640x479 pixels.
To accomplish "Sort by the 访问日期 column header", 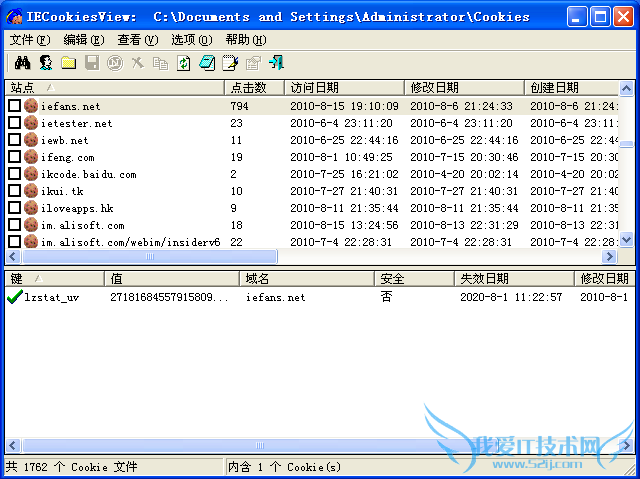I will pos(344,87).
